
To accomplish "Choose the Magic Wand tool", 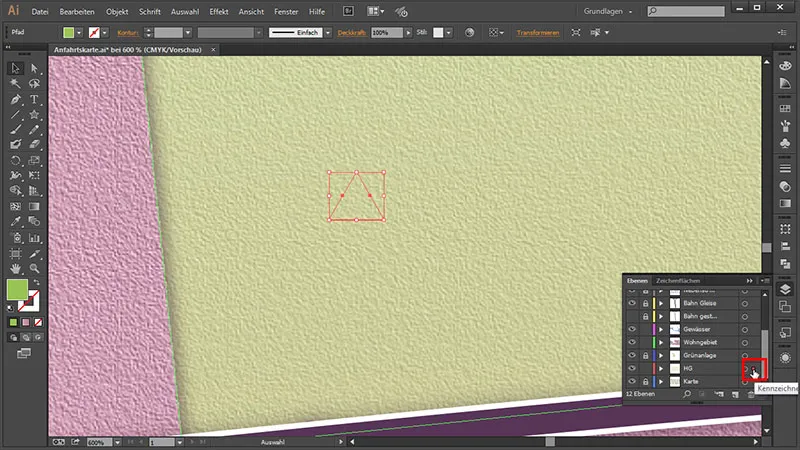I will coord(15,83).
